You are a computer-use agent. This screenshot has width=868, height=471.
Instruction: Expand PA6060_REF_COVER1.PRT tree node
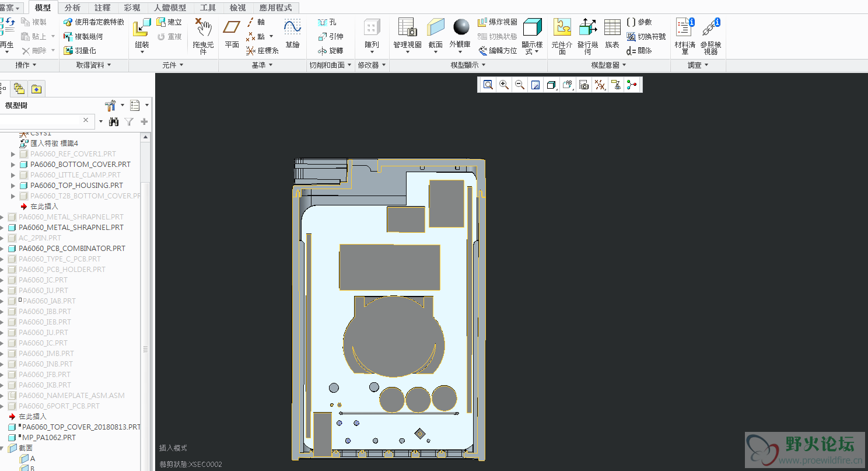coord(13,154)
